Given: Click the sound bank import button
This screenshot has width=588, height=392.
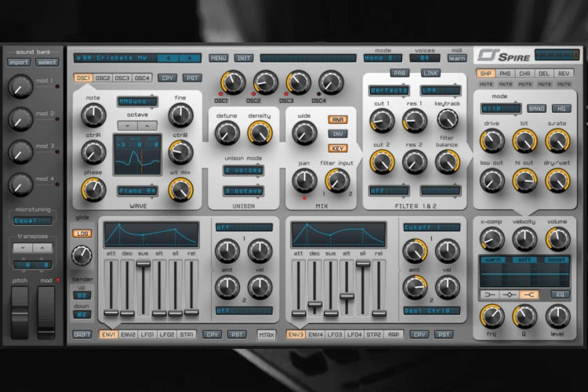Looking at the screenshot, I should (x=18, y=62).
